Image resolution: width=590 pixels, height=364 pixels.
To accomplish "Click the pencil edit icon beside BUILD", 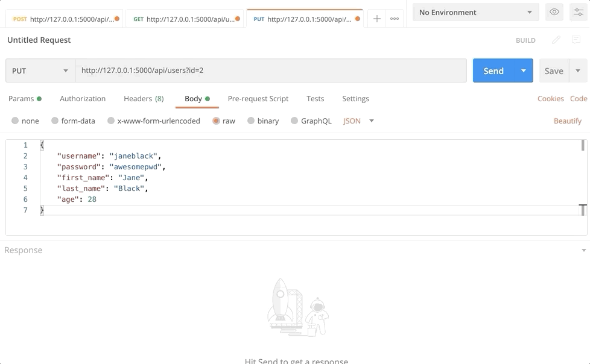I will tap(556, 40).
